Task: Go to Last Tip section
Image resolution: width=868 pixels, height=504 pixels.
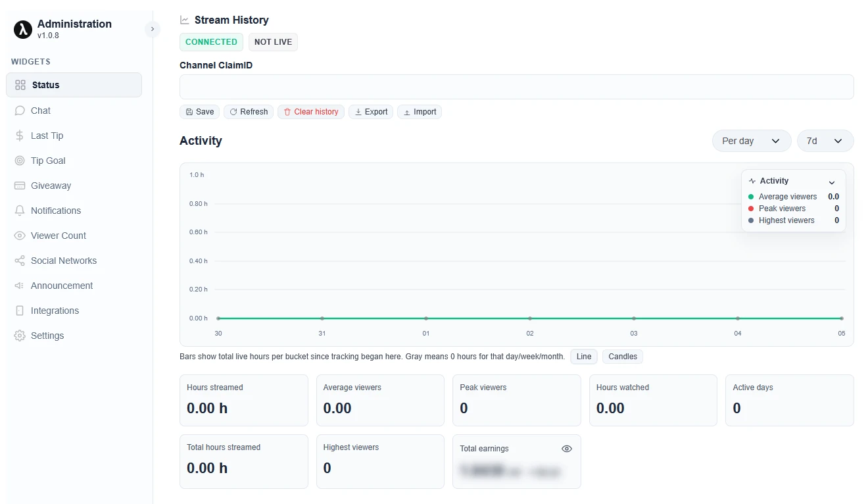Action: point(74,136)
